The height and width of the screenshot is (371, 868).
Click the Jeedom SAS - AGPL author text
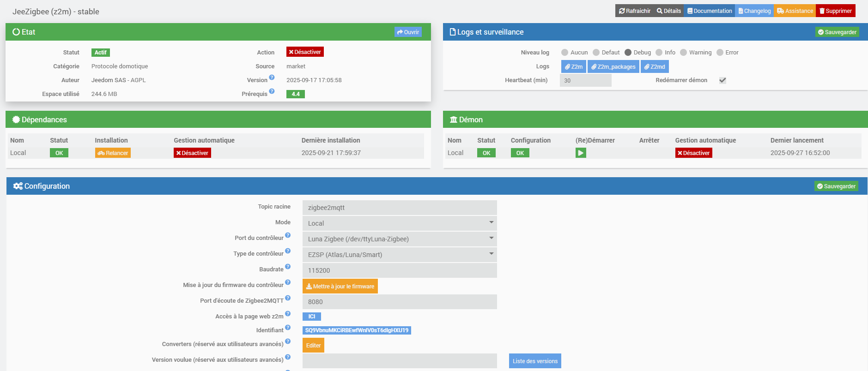(119, 80)
